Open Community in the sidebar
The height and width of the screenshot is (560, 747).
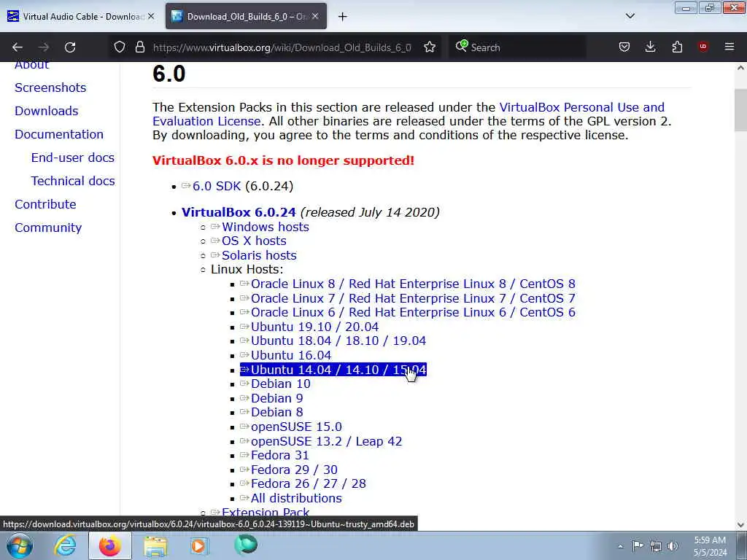coord(48,227)
